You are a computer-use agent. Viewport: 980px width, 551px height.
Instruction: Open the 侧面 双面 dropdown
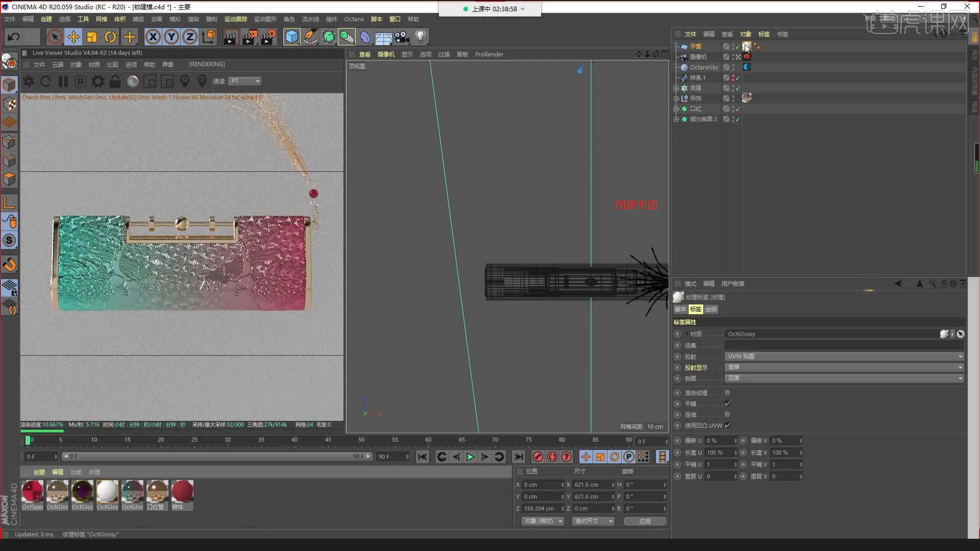(x=844, y=378)
